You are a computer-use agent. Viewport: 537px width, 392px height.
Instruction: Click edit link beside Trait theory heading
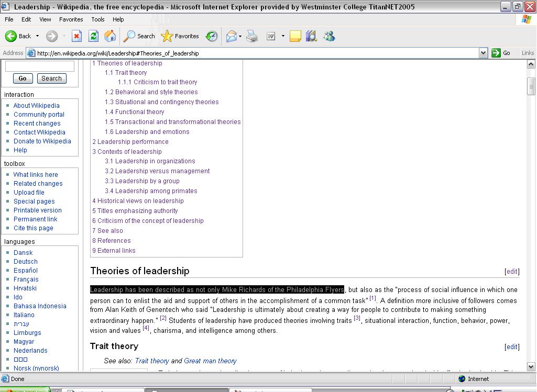pos(512,347)
